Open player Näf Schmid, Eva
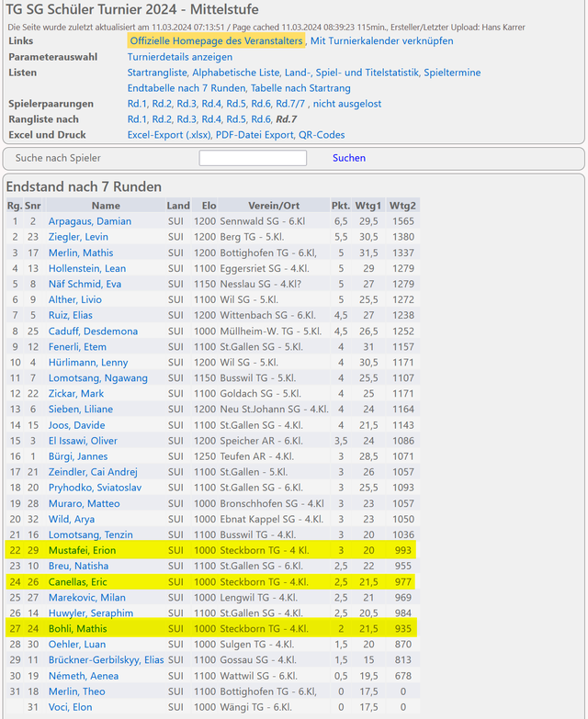 [x=85, y=284]
